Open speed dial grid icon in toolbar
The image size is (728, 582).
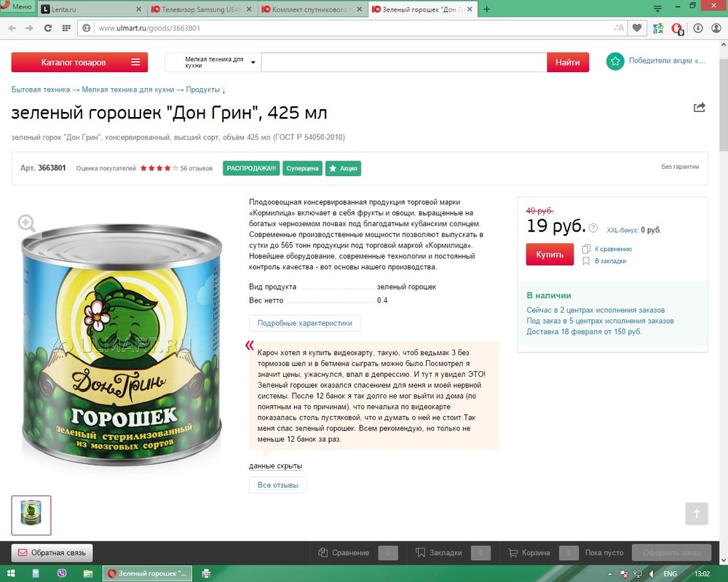tap(66, 28)
